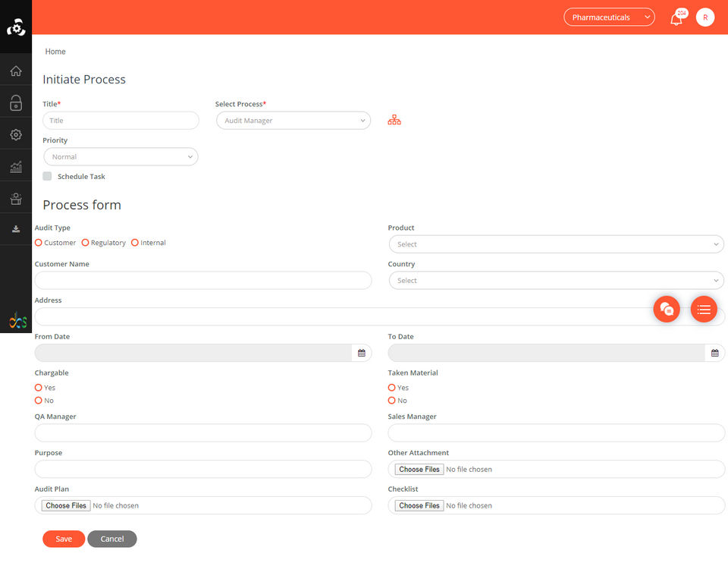Open the Select Process dropdown
The width and height of the screenshot is (728, 566).
point(293,121)
